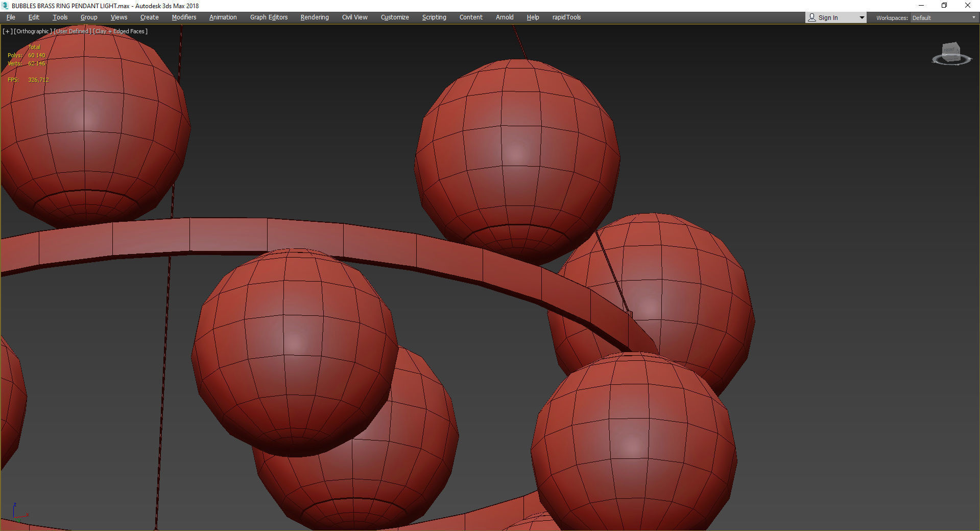Open the Group menu
This screenshot has height=531, width=980.
coord(89,17)
